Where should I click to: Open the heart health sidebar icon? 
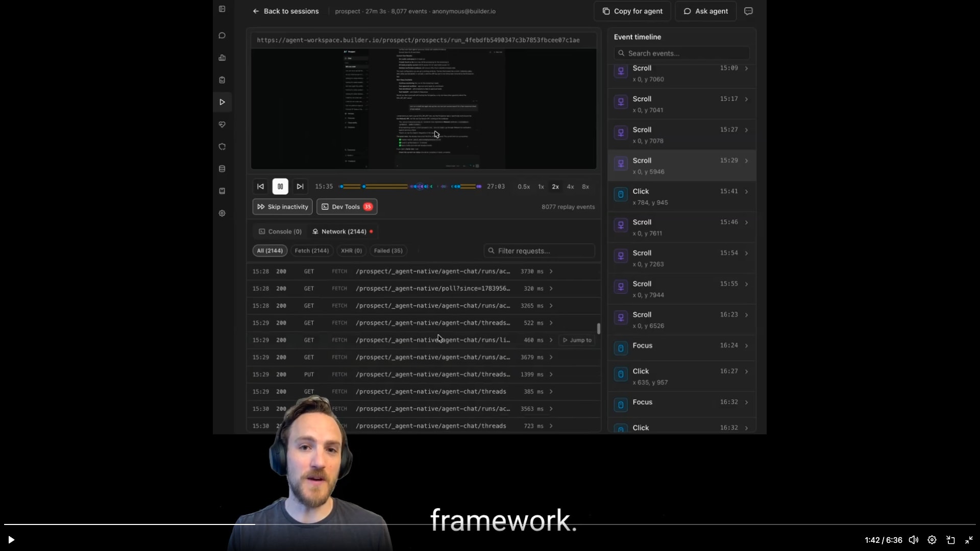point(222,124)
